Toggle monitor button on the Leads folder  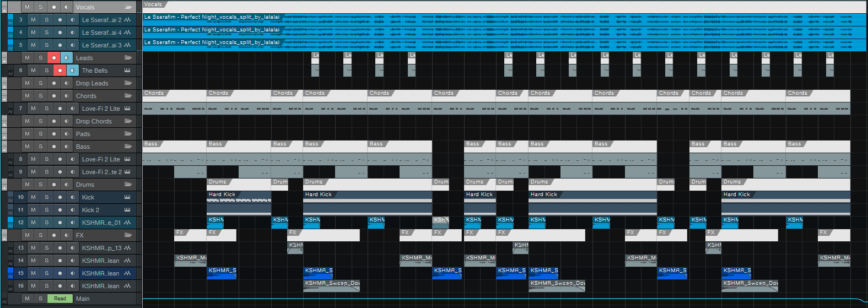pos(67,58)
